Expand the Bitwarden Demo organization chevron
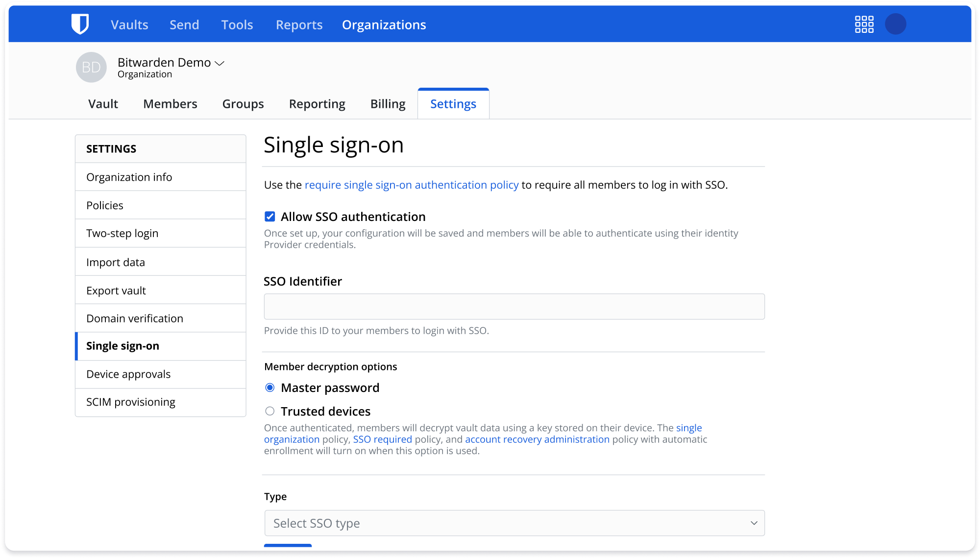This screenshot has height=559, width=980. pyautogui.click(x=220, y=63)
